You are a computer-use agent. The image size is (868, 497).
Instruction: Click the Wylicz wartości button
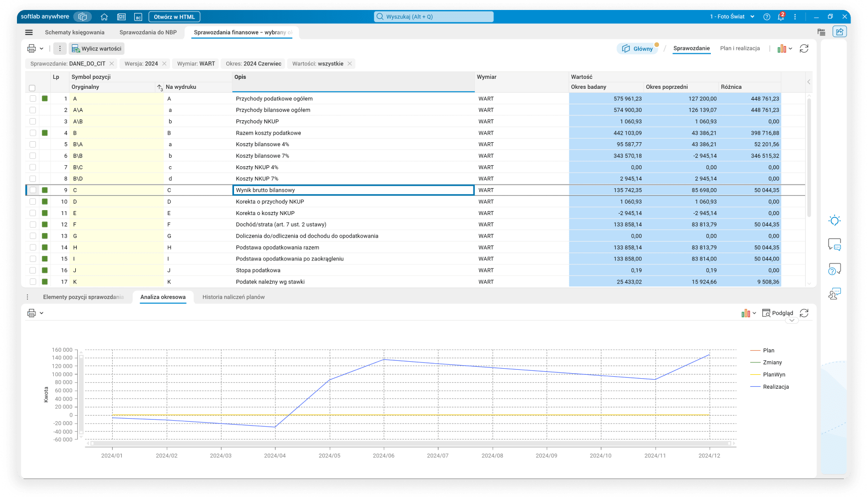[x=97, y=48]
